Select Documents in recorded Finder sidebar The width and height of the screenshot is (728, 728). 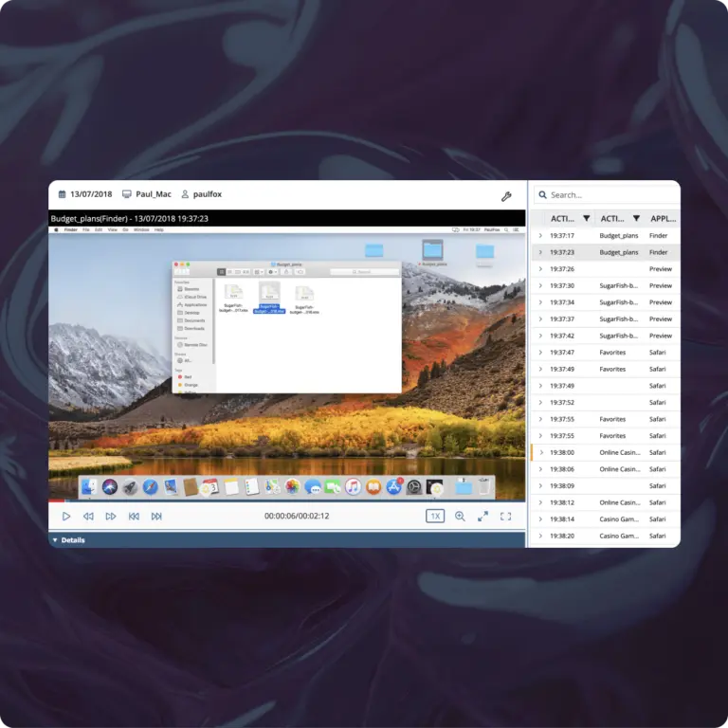click(x=191, y=320)
